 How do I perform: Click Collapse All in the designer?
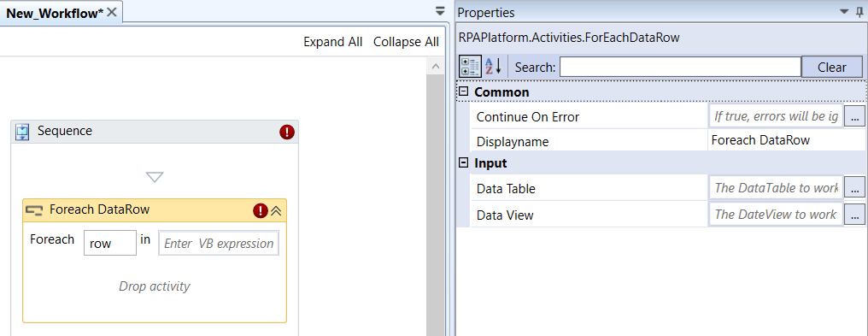coord(406,42)
